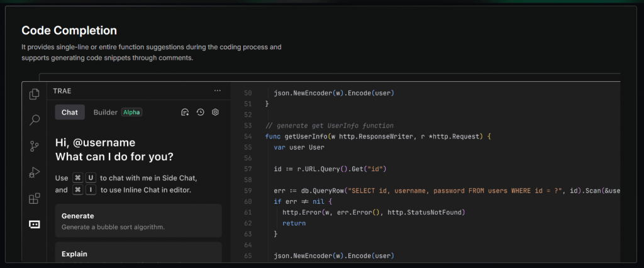Open chat settings gear icon
Image resolution: width=644 pixels, height=268 pixels.
[215, 112]
